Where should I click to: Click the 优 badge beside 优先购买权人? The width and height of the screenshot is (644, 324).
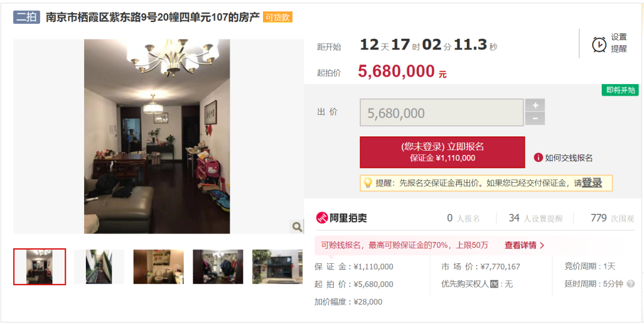click(x=494, y=284)
